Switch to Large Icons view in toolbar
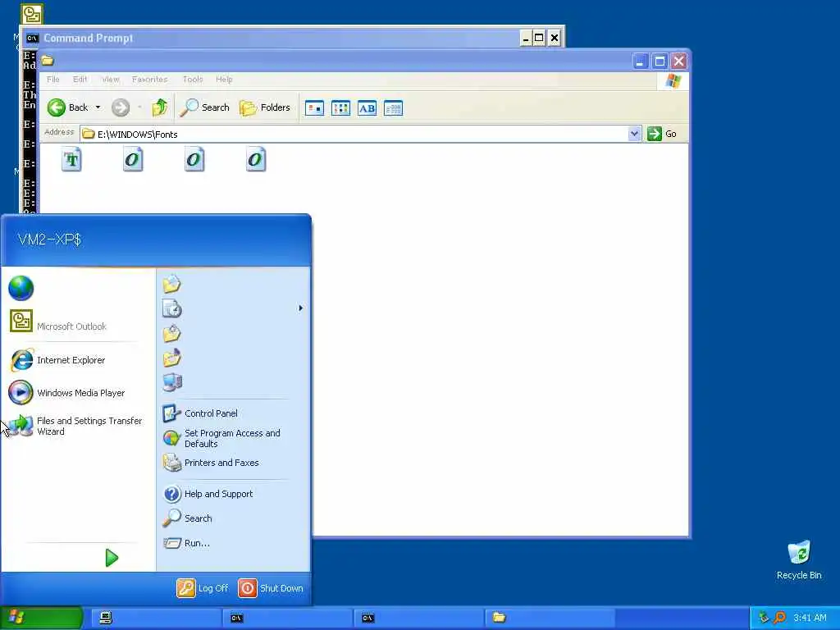840x630 pixels. coord(314,108)
